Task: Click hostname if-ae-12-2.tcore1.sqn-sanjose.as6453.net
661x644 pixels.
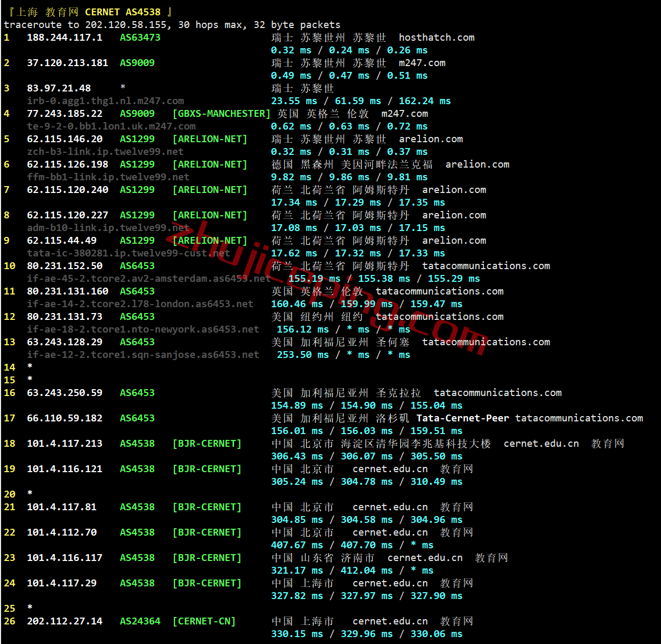Action: [x=143, y=355]
